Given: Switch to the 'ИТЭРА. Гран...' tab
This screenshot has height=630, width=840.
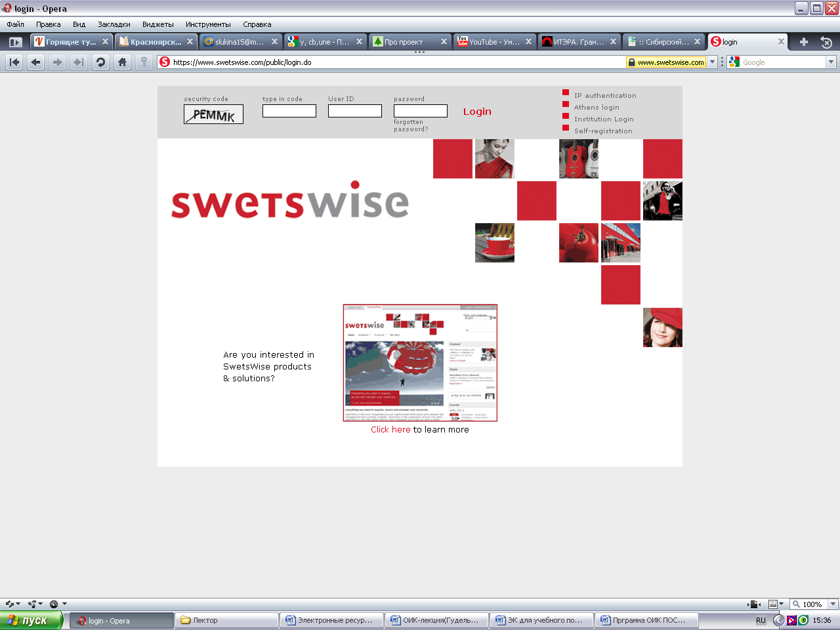Looking at the screenshot, I should [x=579, y=42].
